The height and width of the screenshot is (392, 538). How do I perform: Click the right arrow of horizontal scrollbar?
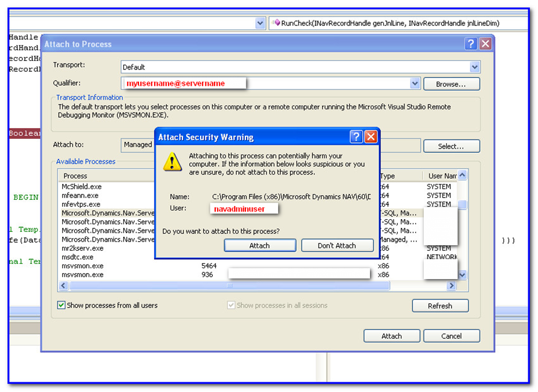[451, 285]
